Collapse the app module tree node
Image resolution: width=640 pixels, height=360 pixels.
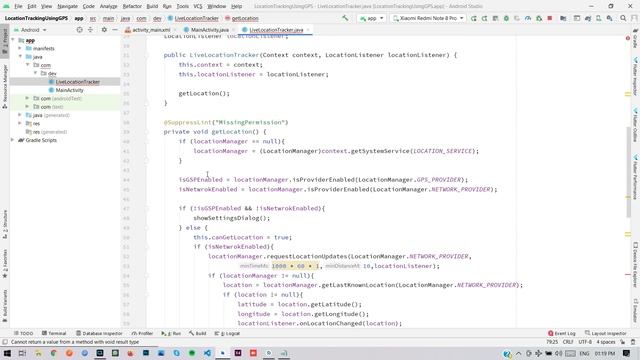tap(13, 40)
